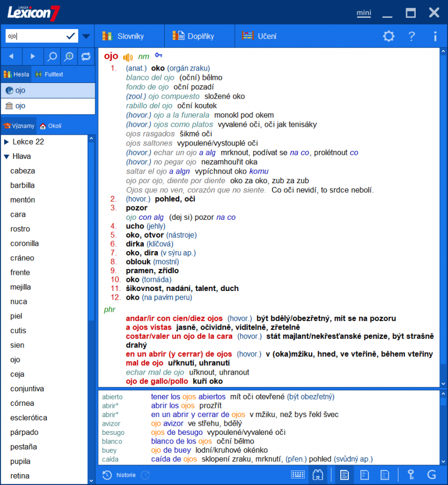The image size is (448, 485).
Task: Play pronunciation of the headword ojo
Action: [127, 56]
